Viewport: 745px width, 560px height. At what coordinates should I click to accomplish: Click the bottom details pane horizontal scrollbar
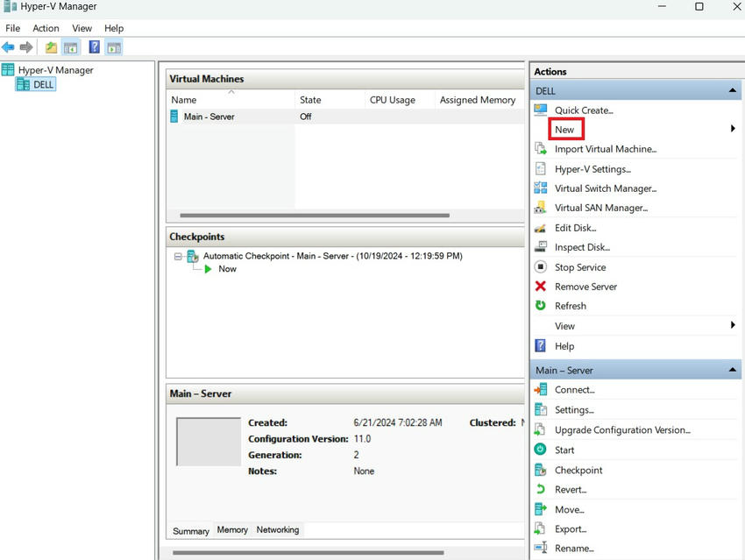pyautogui.click(x=308, y=552)
